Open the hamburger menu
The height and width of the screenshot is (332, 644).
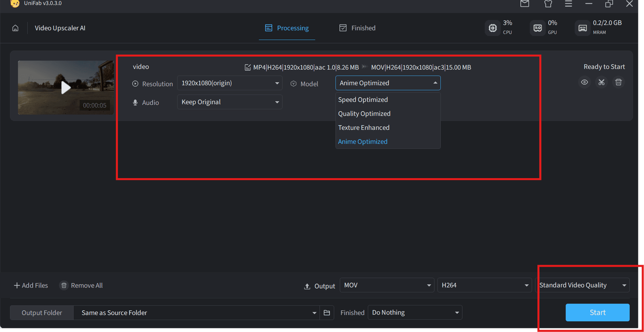[568, 4]
